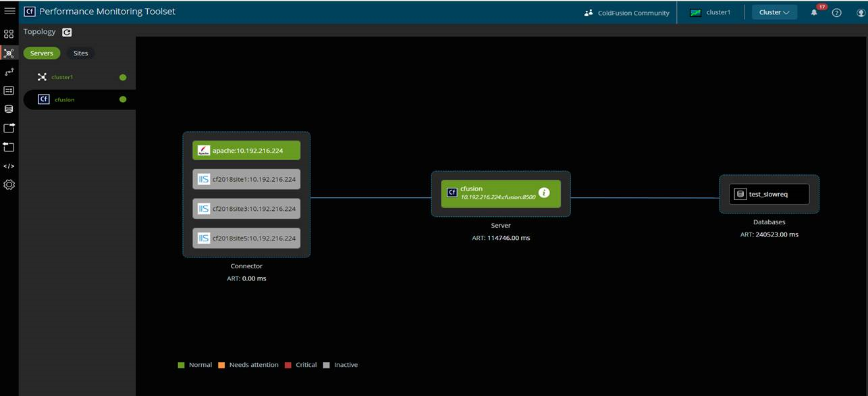This screenshot has height=396, width=868.
Task: Click the cluster1 label in the header
Action: tap(718, 13)
